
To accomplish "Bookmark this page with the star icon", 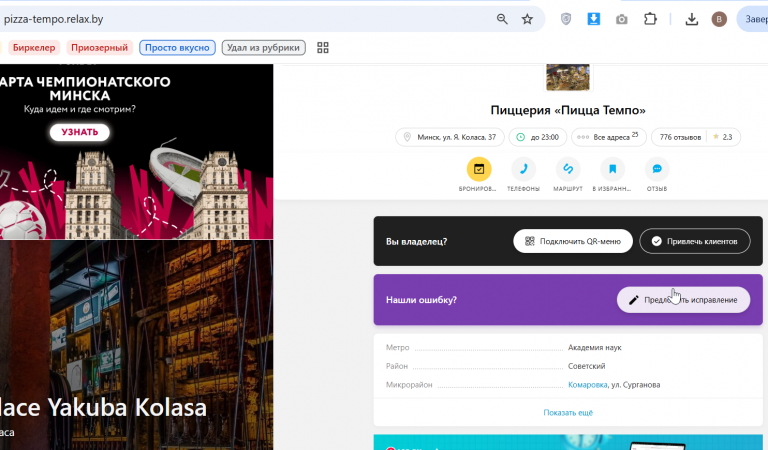I will coord(527,19).
